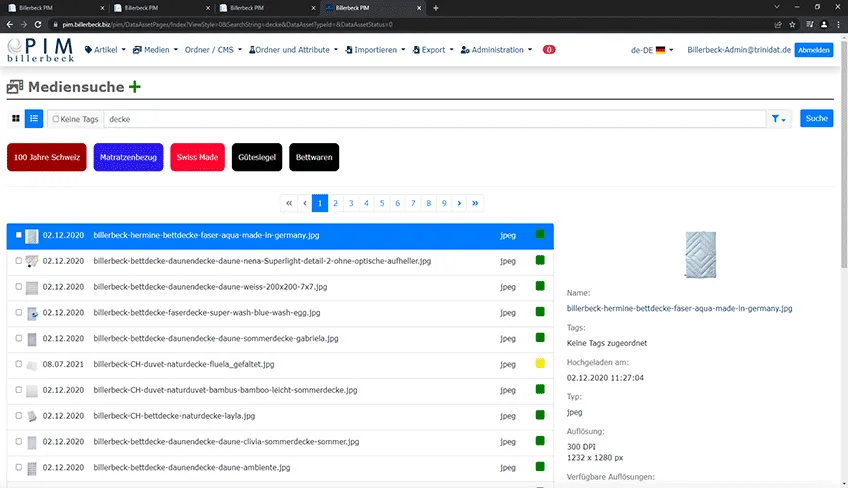This screenshot has width=848, height=488.
Task: Switch to list view icon
Action: point(34,118)
